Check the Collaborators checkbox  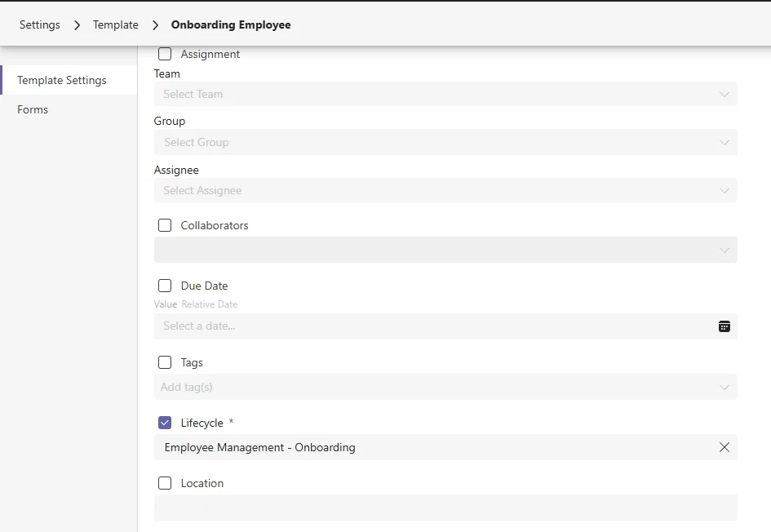tap(165, 225)
